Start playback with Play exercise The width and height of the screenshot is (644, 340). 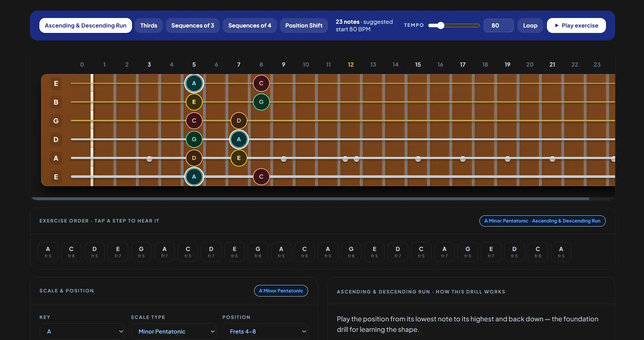coord(576,25)
